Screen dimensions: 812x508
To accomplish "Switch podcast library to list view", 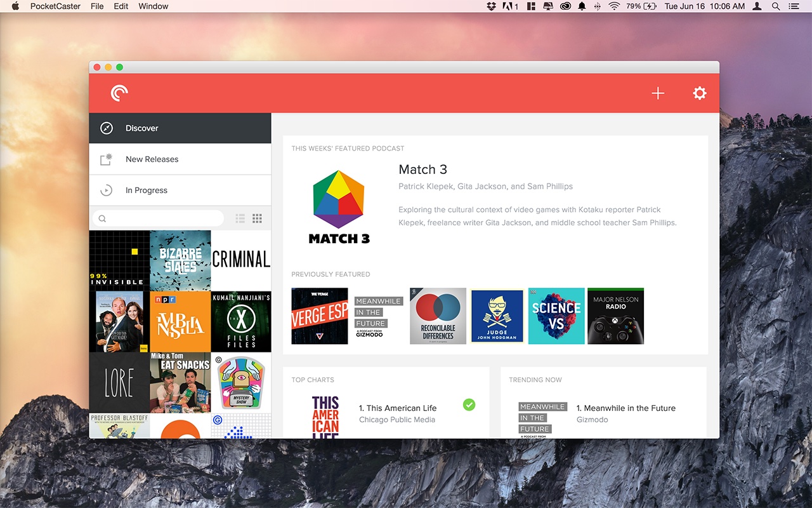I will (x=240, y=218).
